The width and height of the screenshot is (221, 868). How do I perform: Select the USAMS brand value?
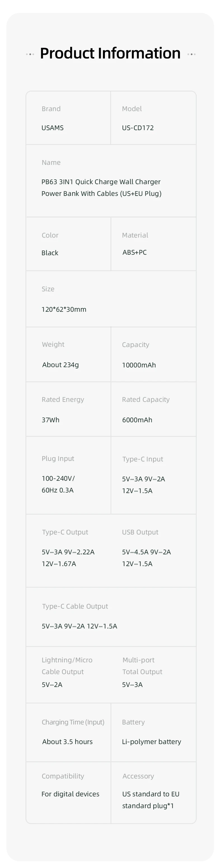(53, 128)
